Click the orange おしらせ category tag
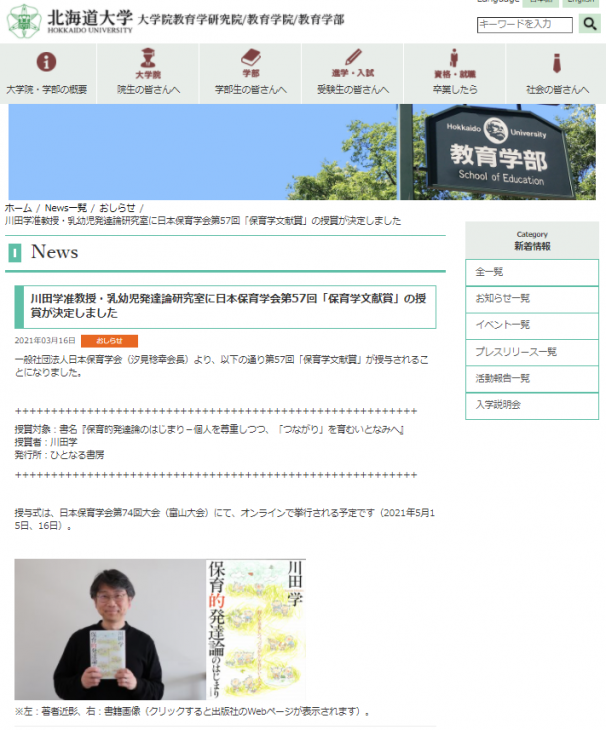Screen dimensions: 606x730 [109, 341]
